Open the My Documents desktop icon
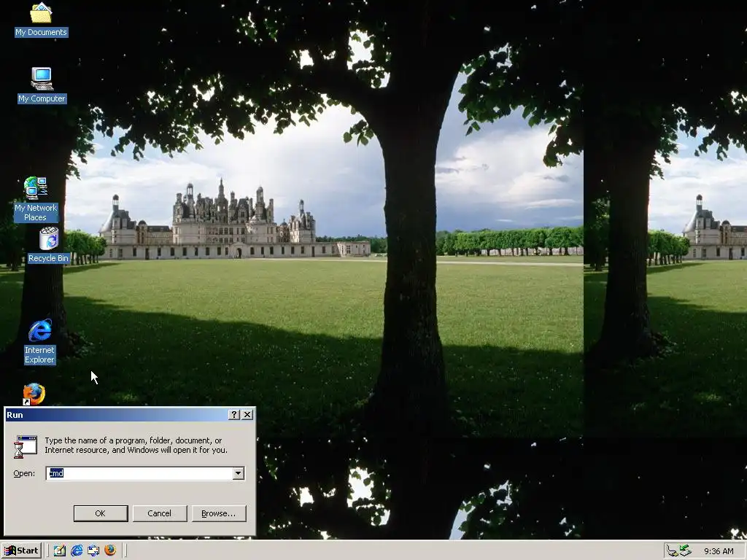 click(41, 20)
